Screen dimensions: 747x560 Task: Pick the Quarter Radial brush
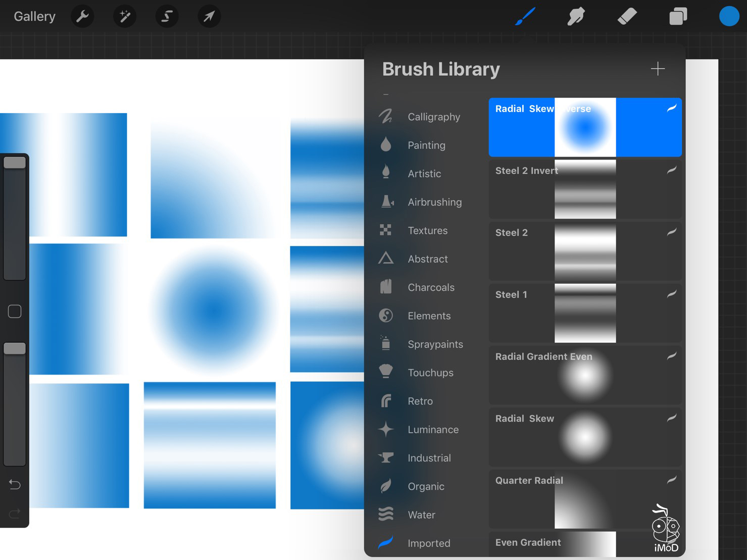585,499
